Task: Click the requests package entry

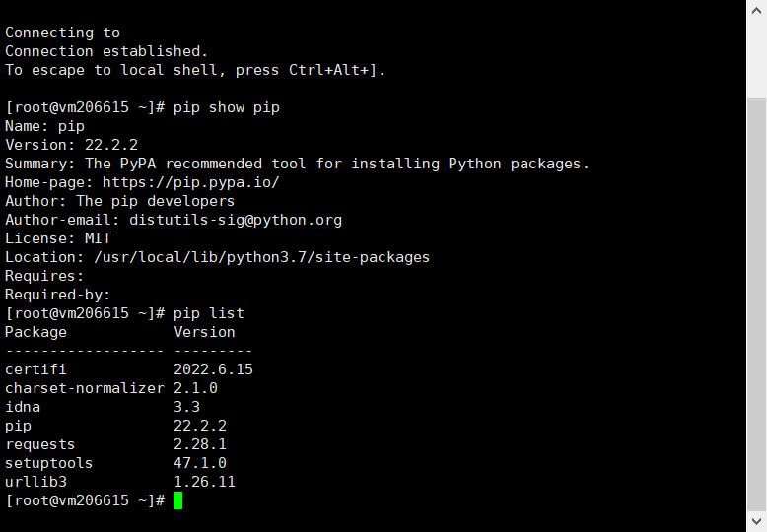Action: [40, 444]
